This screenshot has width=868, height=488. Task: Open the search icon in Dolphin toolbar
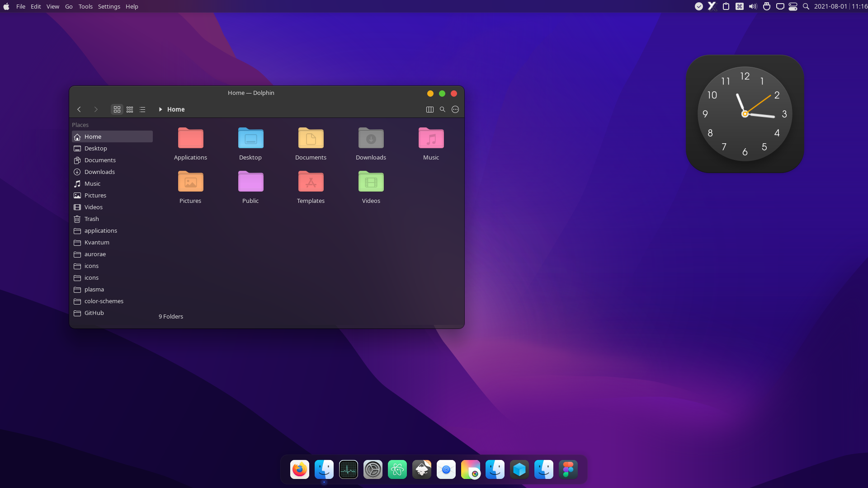click(443, 109)
